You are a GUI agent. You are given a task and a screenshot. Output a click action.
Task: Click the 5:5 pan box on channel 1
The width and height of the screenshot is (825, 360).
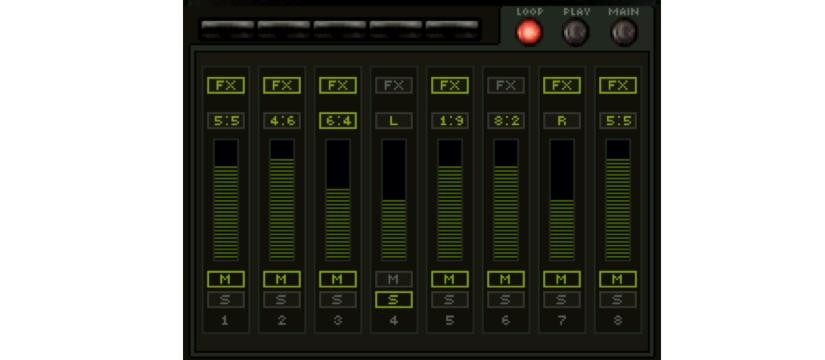coord(226,121)
